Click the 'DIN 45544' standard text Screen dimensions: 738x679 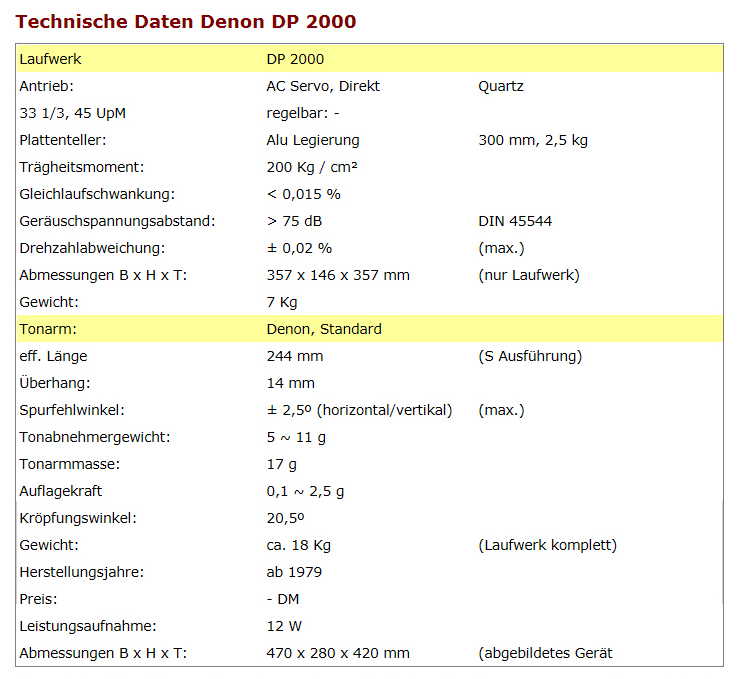coord(515,221)
